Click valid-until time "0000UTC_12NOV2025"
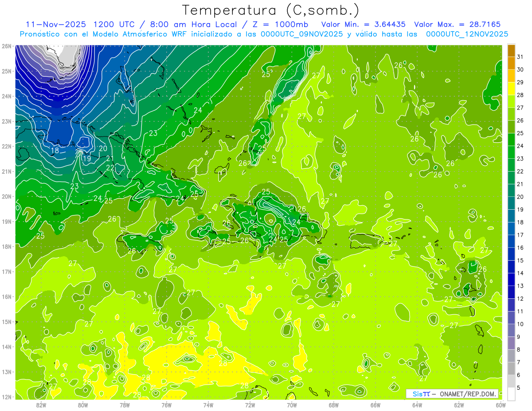This screenshot has height=411, width=532. click(467, 34)
